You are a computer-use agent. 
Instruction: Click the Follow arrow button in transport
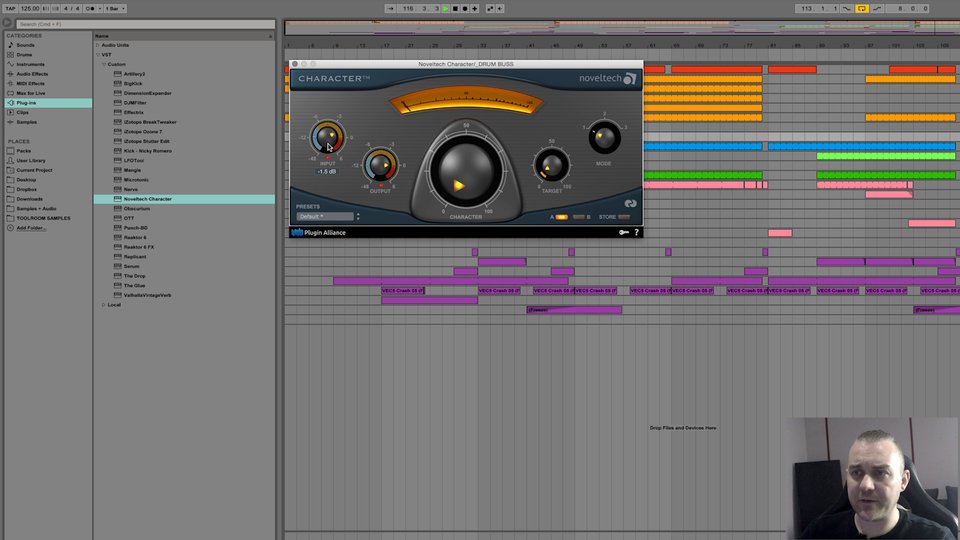tap(391, 9)
